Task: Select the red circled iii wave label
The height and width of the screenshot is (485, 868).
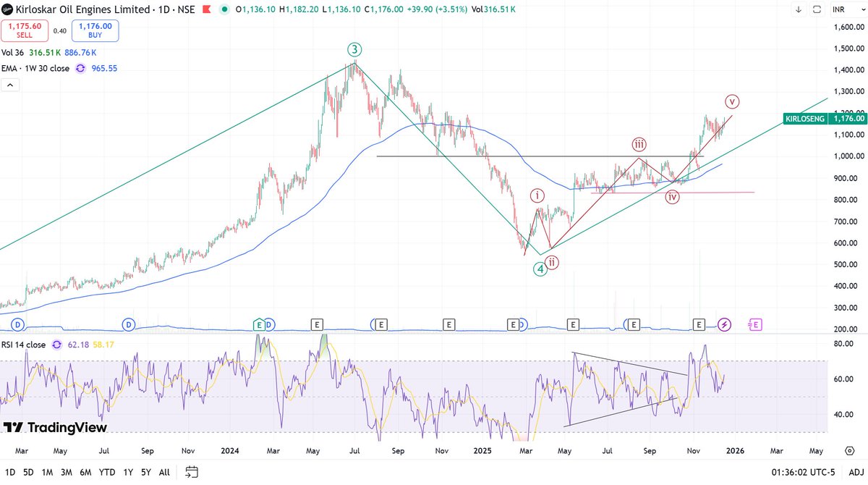Action: click(x=639, y=143)
